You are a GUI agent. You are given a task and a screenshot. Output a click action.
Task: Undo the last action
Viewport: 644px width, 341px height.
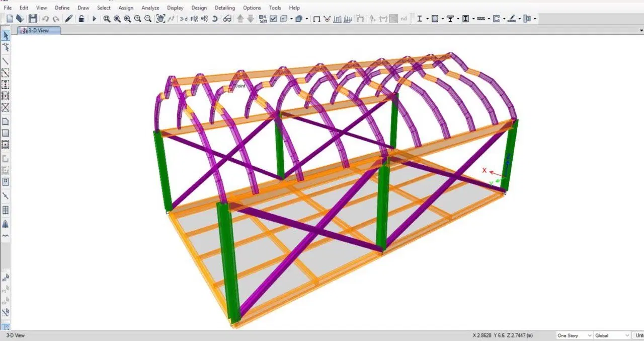coord(45,19)
